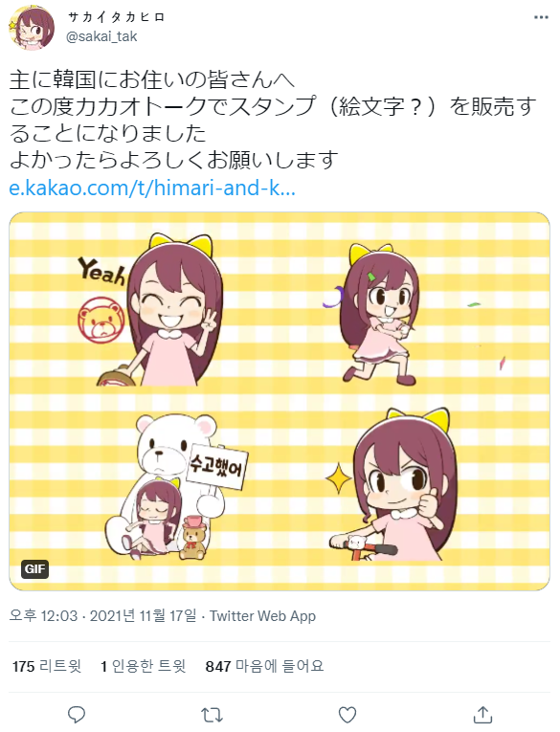View the 175 리트윗 list

pos(47,666)
